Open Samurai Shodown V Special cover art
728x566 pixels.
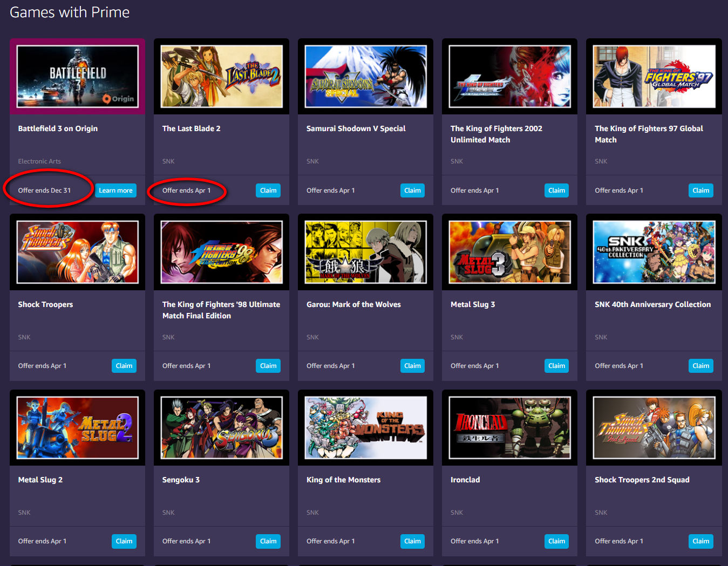pyautogui.click(x=366, y=77)
